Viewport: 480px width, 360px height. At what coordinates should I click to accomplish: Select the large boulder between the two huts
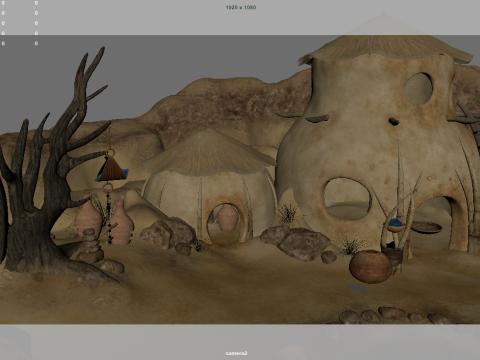(303, 245)
